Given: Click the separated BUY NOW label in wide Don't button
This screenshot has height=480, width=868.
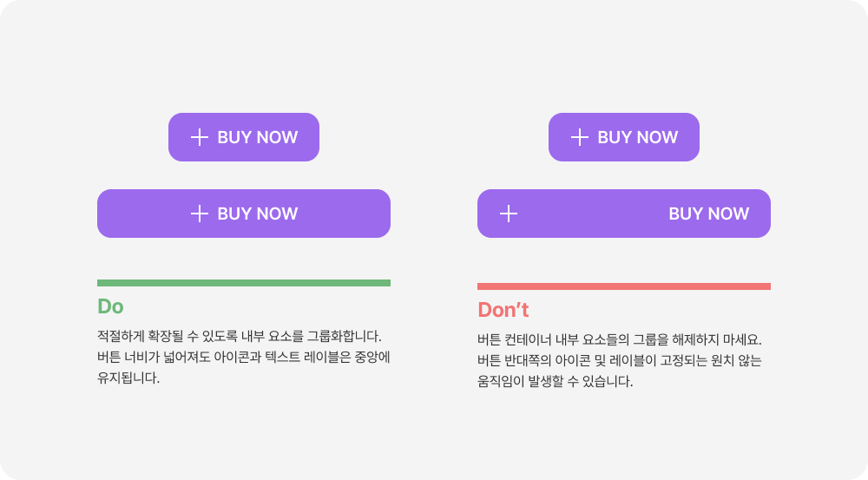Looking at the screenshot, I should [x=708, y=214].
